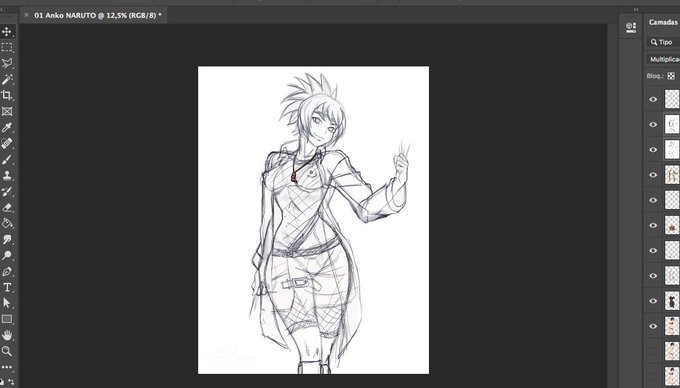Select the Rectangle shape tool
The height and width of the screenshot is (388, 680).
point(7,319)
